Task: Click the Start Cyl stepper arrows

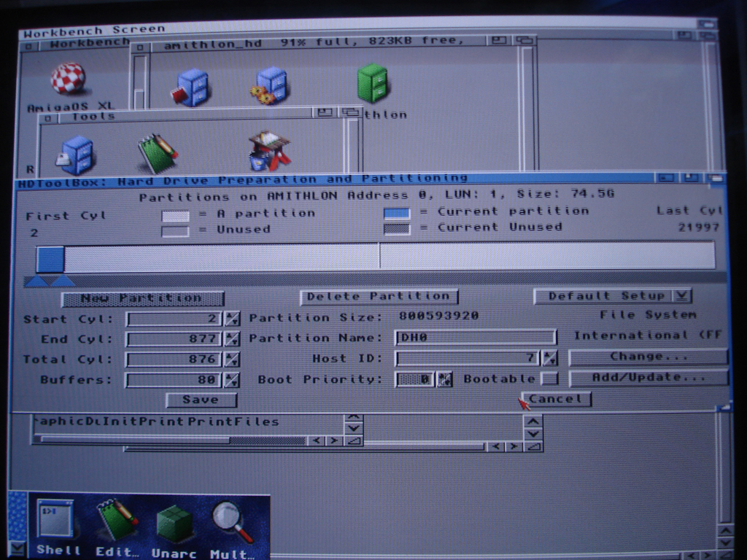Action: point(232,319)
